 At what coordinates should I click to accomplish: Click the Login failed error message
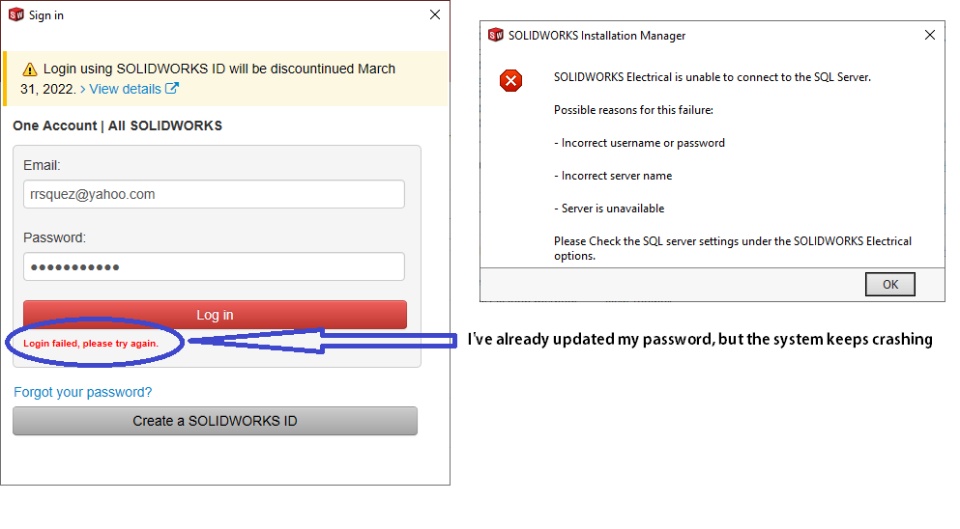91,343
